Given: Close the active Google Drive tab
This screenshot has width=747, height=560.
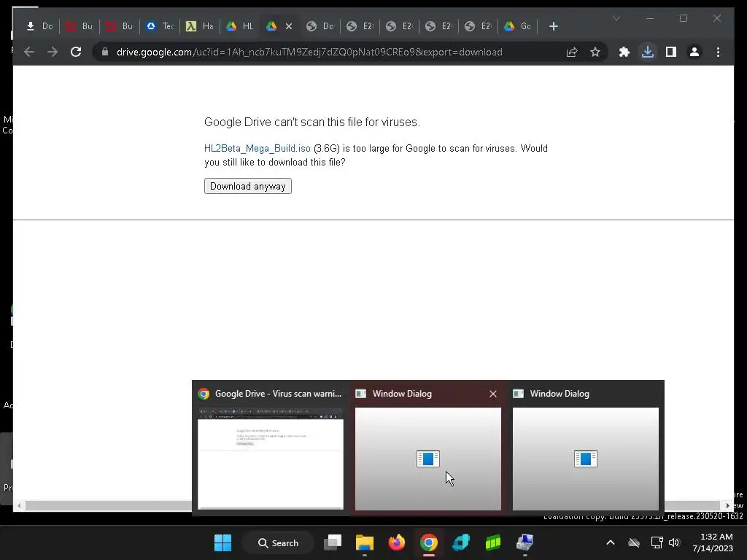Looking at the screenshot, I should 289,26.
